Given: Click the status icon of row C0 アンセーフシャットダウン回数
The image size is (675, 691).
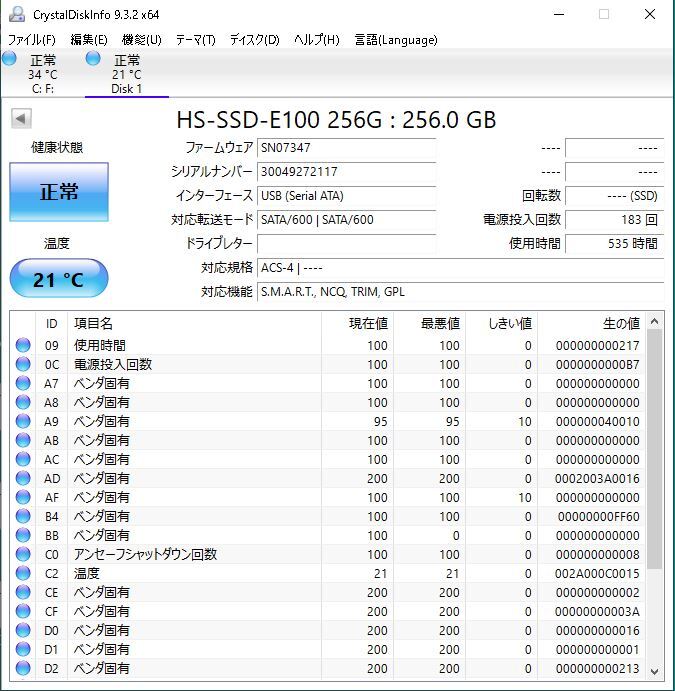Looking at the screenshot, I should point(23,554).
